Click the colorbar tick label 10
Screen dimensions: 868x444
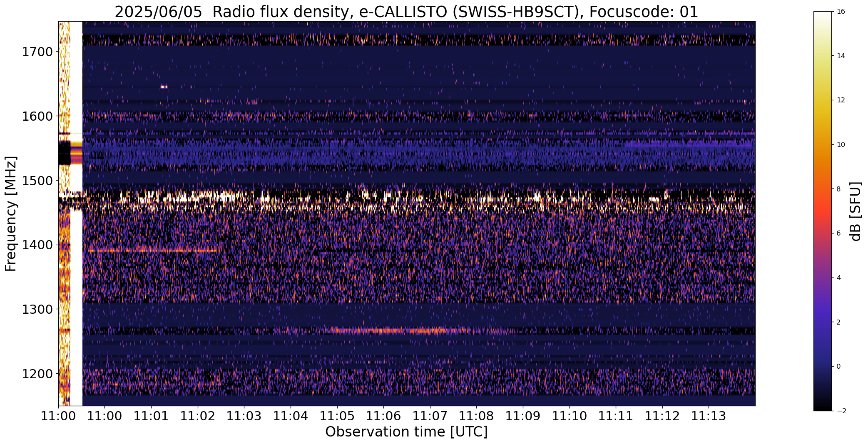coord(841,145)
